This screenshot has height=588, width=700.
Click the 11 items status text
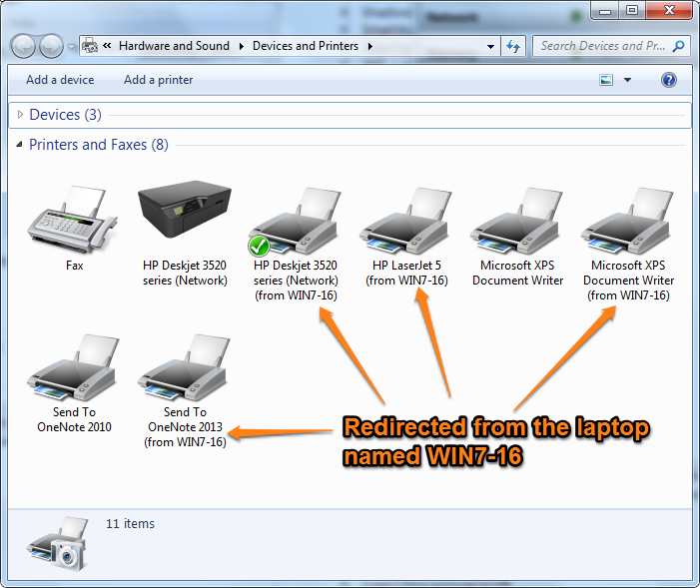point(131,523)
